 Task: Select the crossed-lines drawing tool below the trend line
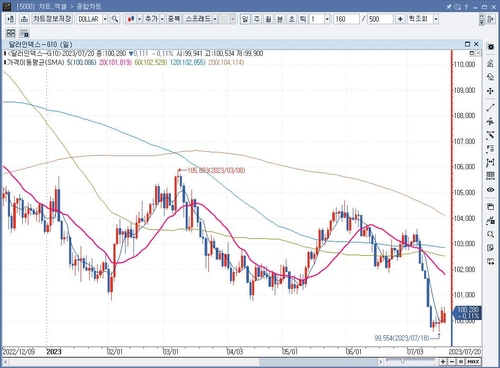point(491,121)
